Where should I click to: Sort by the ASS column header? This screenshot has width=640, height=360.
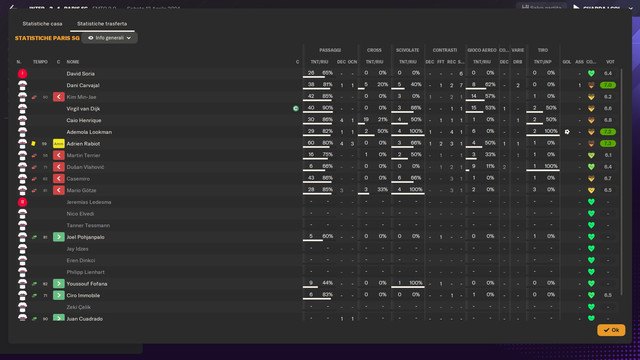coord(579,62)
